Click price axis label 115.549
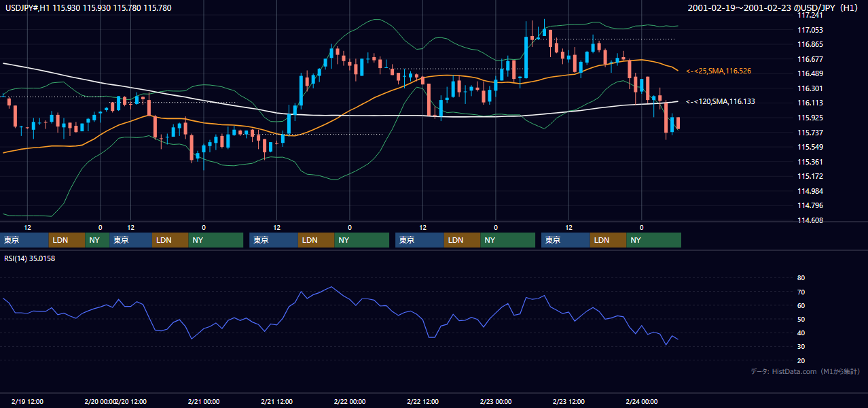Image resolution: width=868 pixels, height=408 pixels. (x=810, y=147)
